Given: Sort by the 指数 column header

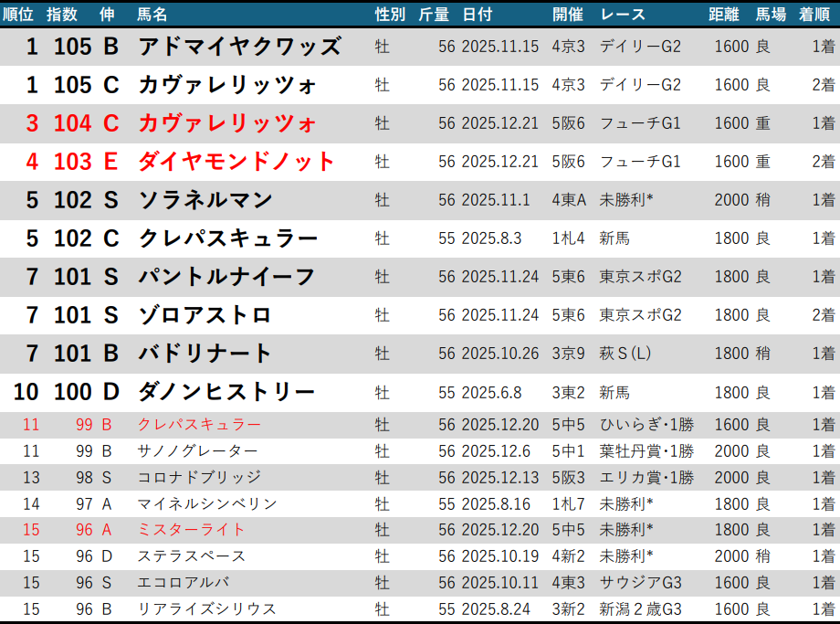Looking at the screenshot, I should point(62,14).
